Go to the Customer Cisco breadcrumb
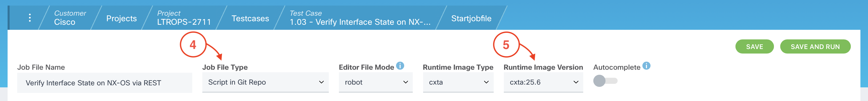 [x=70, y=18]
